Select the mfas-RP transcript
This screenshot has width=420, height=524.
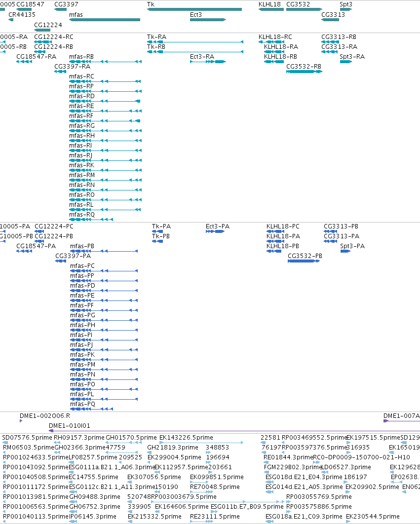point(105,91)
